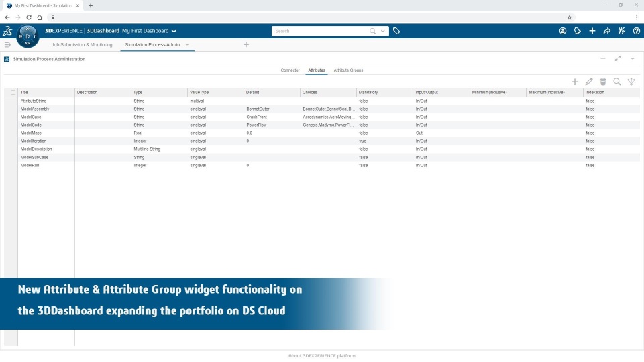The width and height of the screenshot is (644, 362).
Task: Open a new browser tab
Action: 91,6
